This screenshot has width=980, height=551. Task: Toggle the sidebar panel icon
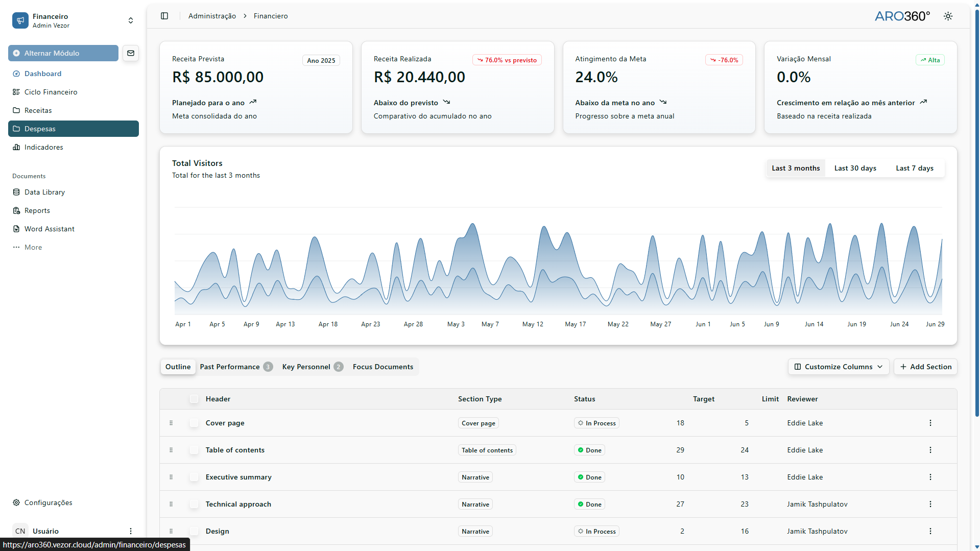pyautogui.click(x=164, y=16)
